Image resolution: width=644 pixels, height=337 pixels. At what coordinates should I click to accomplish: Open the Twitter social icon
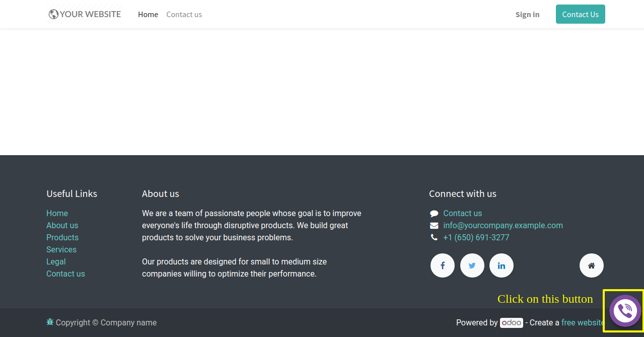(472, 265)
